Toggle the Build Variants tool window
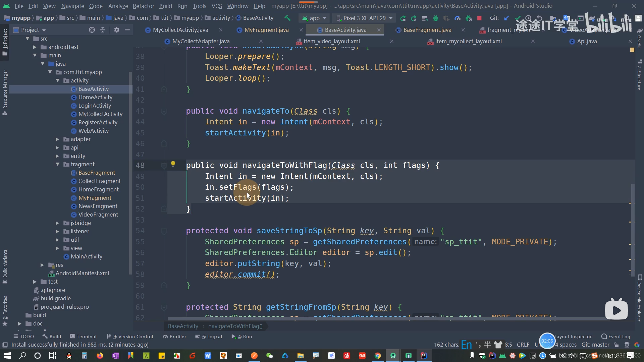This screenshot has width=644, height=362. tap(5, 266)
